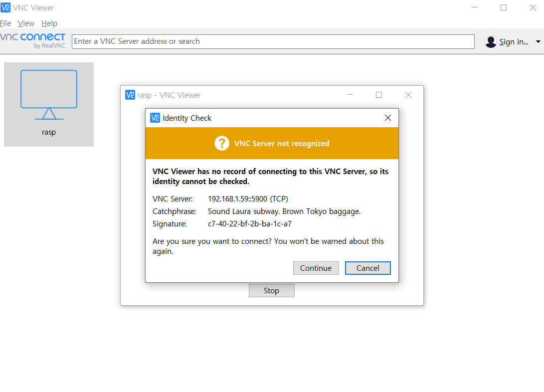Click the server address 192.168.1.59::5900 (TCP)
The width and height of the screenshot is (544, 392).
point(248,199)
